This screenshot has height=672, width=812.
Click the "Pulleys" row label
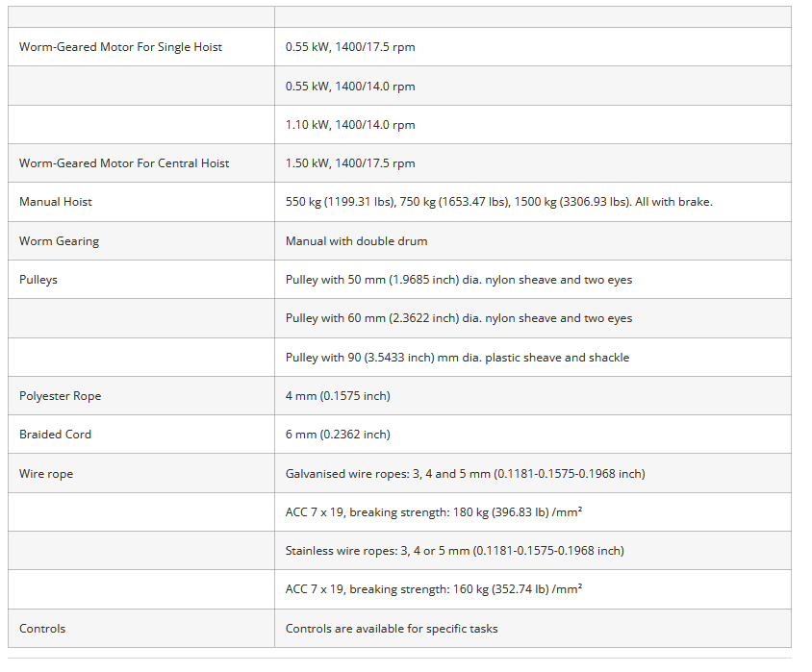tap(38, 280)
